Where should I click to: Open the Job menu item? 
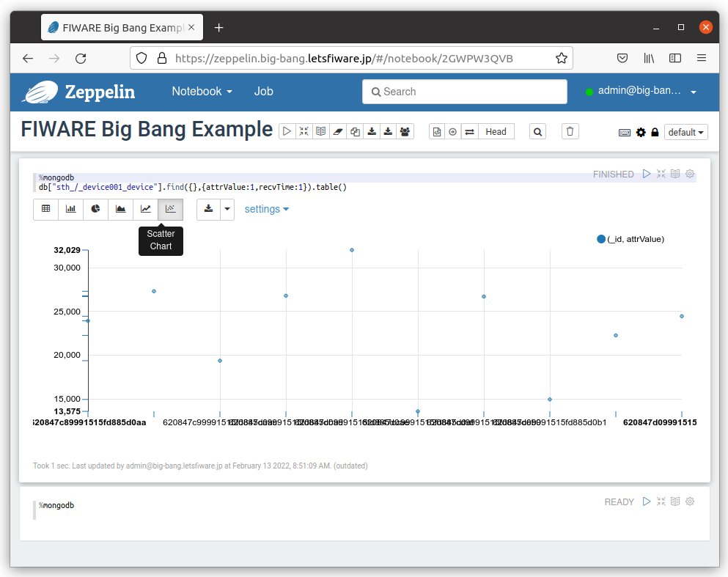pyautogui.click(x=264, y=92)
